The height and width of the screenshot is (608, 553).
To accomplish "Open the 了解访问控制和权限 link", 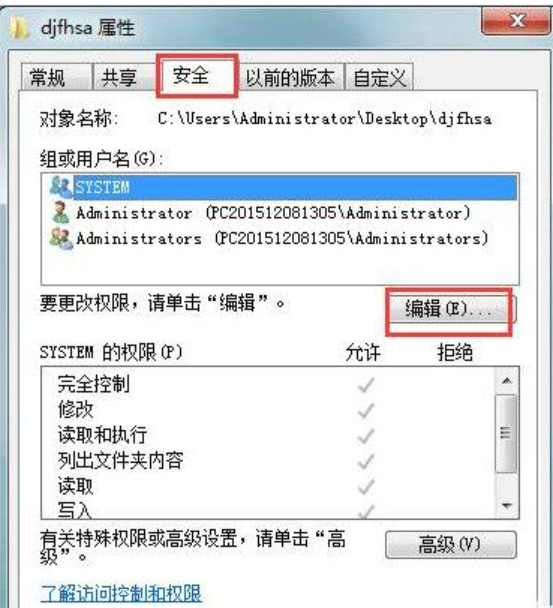I will tap(121, 593).
